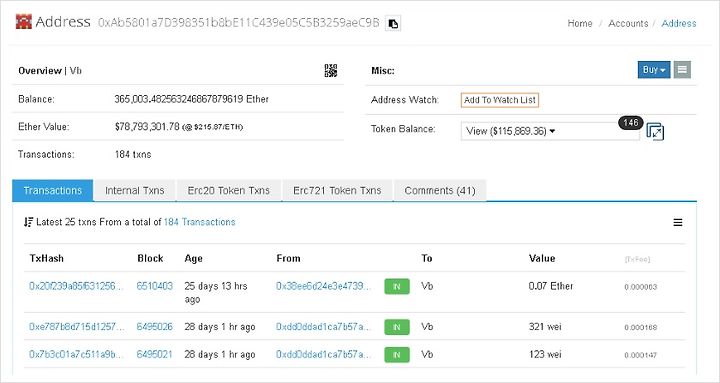The height and width of the screenshot is (383, 720).
Task: Open transaction hash 0xe787b8d715d1257
Action: [76, 327]
